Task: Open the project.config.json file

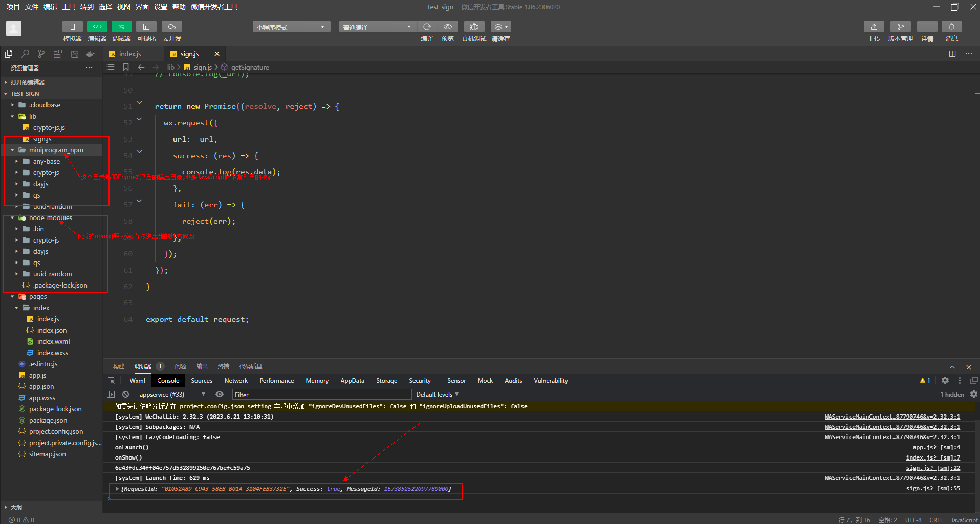Action: [51, 431]
